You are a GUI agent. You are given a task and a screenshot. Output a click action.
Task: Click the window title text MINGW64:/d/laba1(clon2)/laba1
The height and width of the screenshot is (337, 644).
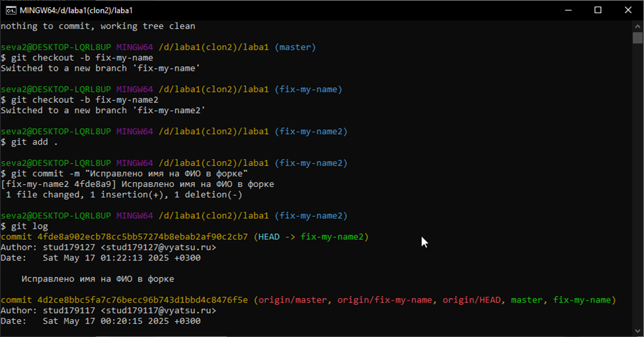(x=76, y=10)
